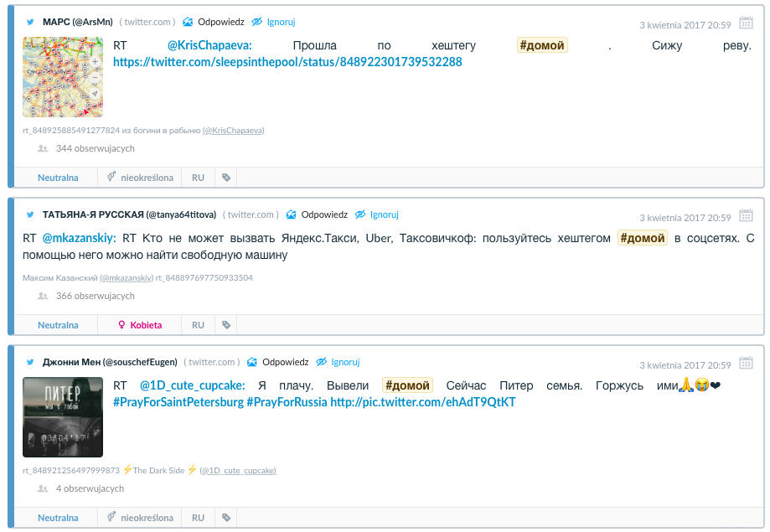Click the #PrayForSaintPetersburg hashtag
The height and width of the screenshot is (532, 770).
(x=178, y=402)
